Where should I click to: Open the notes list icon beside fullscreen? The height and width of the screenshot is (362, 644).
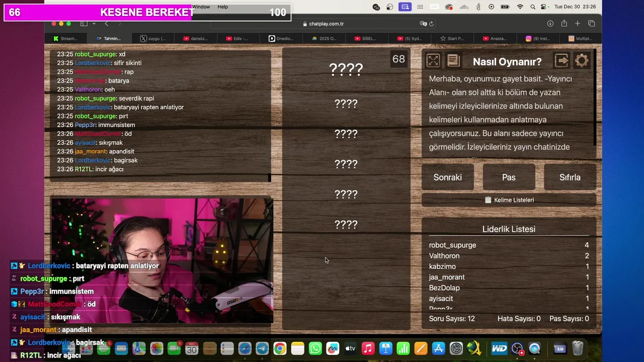453,61
